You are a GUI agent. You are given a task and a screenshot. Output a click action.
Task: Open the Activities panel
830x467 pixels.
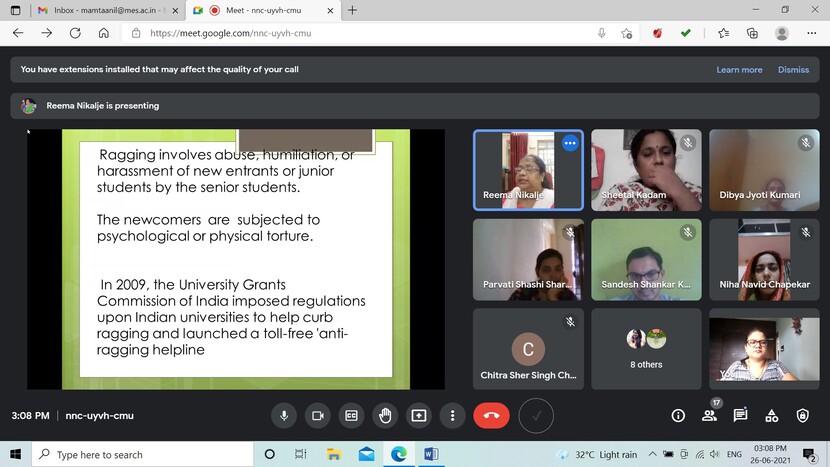[771, 415]
